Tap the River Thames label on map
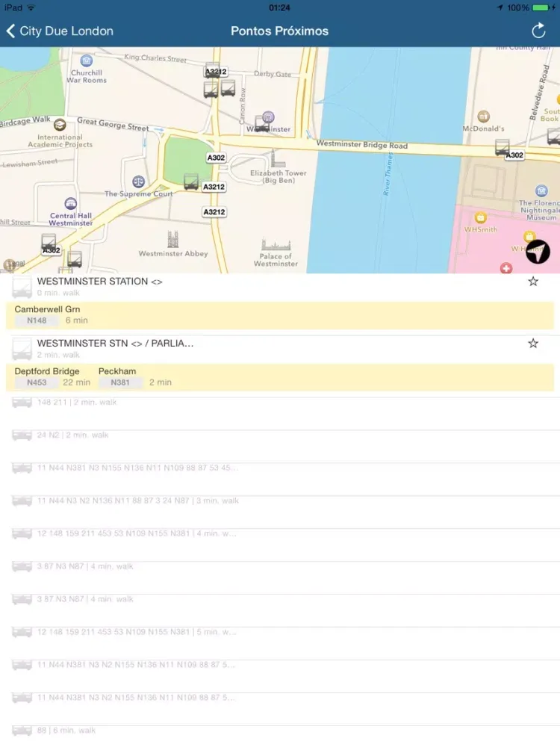Screen dimensions: 560x747 click(x=388, y=174)
